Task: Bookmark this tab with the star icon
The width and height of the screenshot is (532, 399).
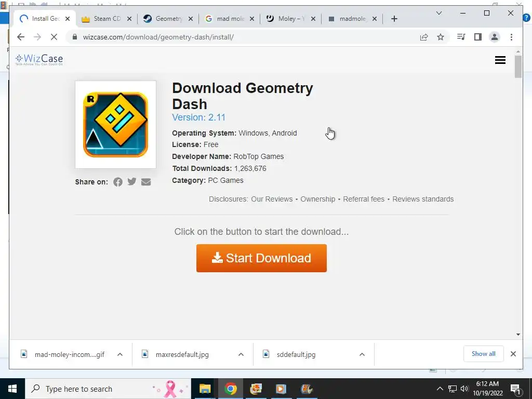Action: 441,37
